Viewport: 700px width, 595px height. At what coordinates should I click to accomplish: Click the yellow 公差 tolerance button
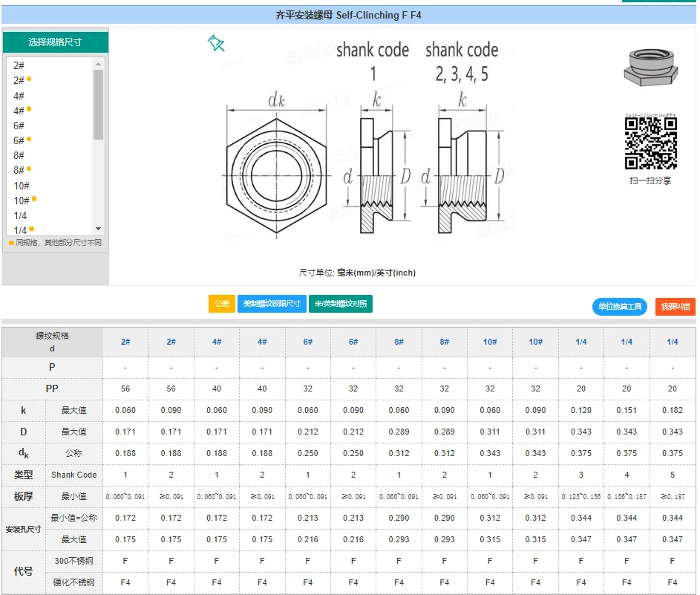[x=221, y=304]
